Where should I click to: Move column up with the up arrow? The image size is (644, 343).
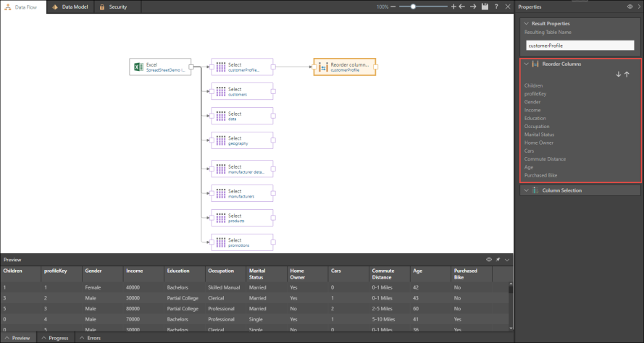[x=627, y=74]
